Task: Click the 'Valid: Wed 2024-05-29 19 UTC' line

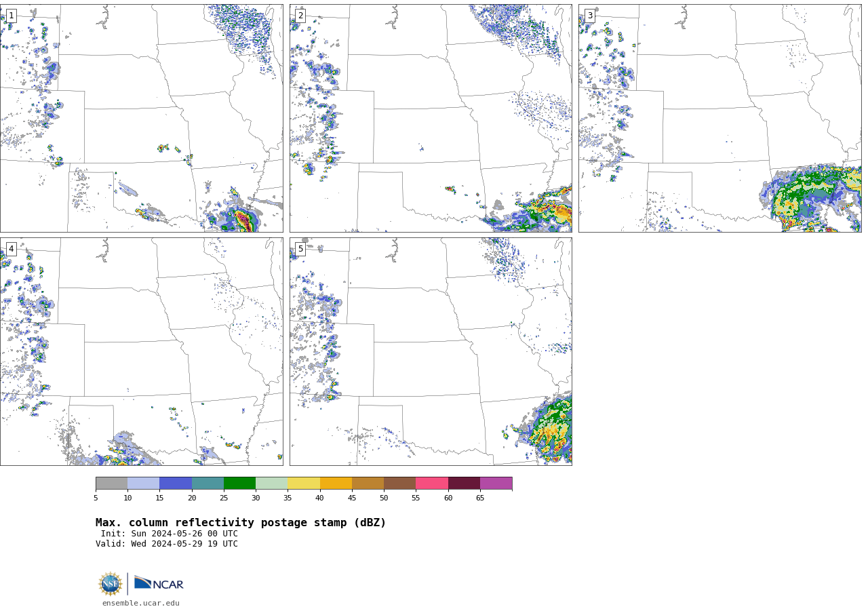Action: point(167,544)
